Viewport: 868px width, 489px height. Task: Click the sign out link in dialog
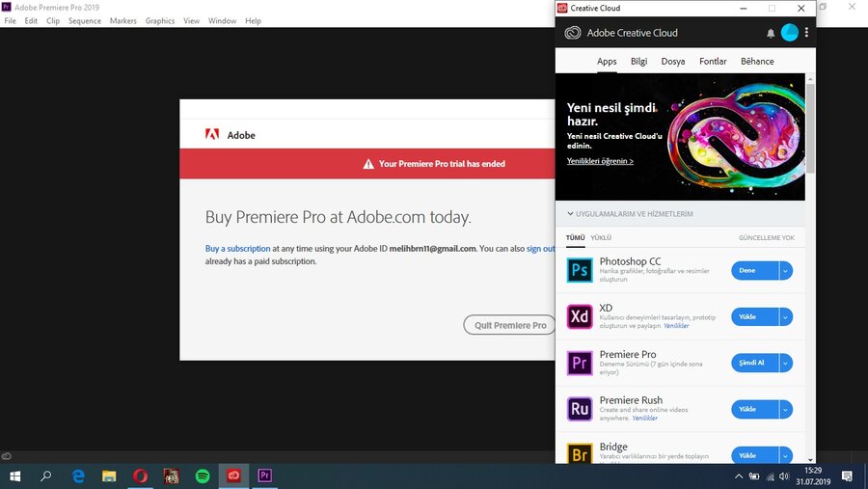tap(541, 249)
